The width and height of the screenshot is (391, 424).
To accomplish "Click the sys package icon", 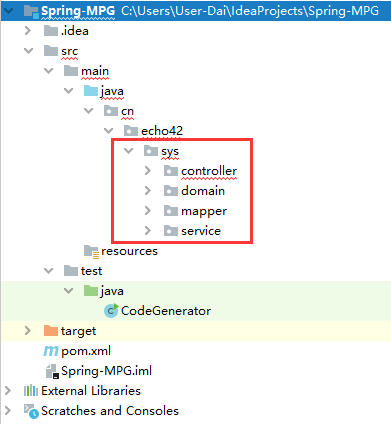I will 151,151.
